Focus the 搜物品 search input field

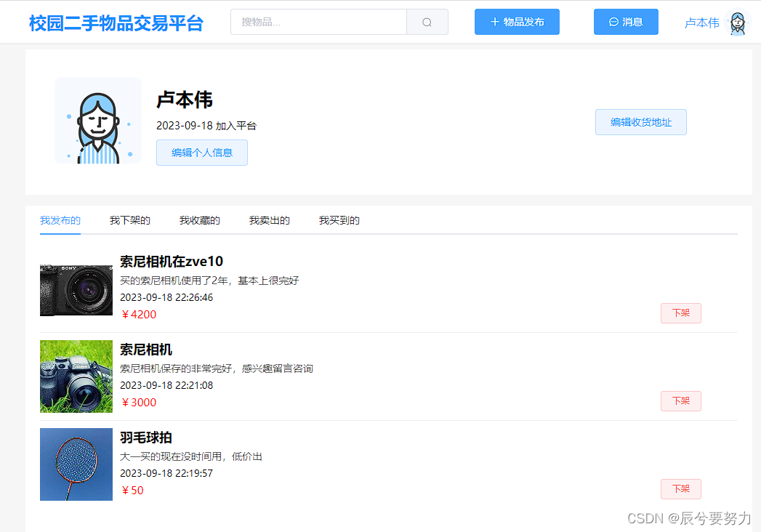(318, 22)
